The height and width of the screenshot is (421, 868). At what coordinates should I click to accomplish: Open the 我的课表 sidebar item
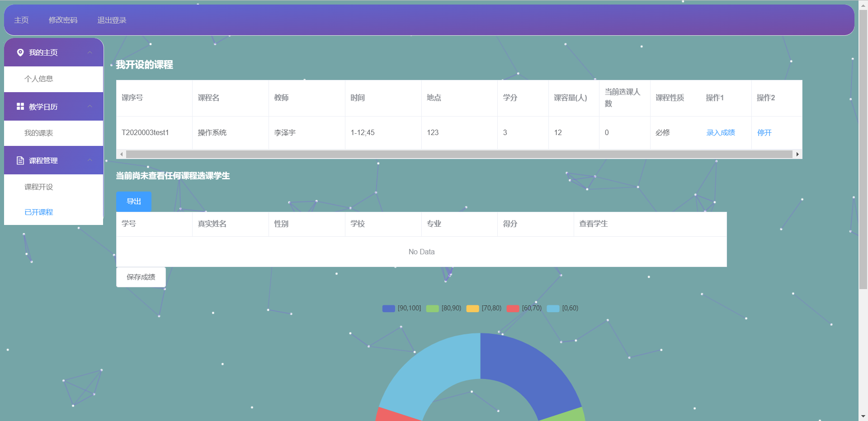click(x=54, y=133)
